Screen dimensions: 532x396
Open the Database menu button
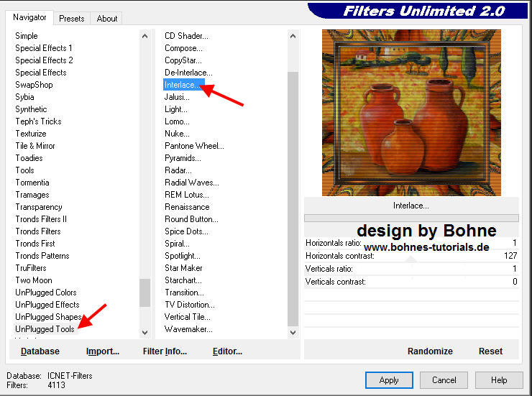40,351
